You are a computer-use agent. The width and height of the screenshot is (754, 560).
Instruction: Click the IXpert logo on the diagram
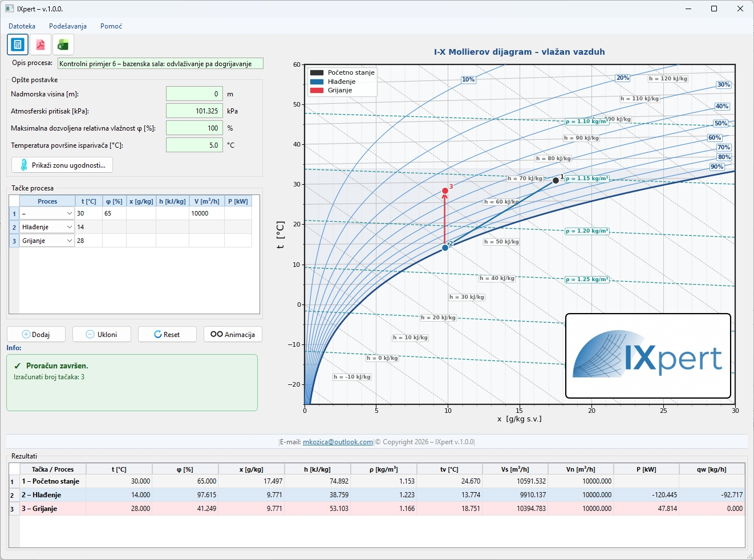(648, 356)
